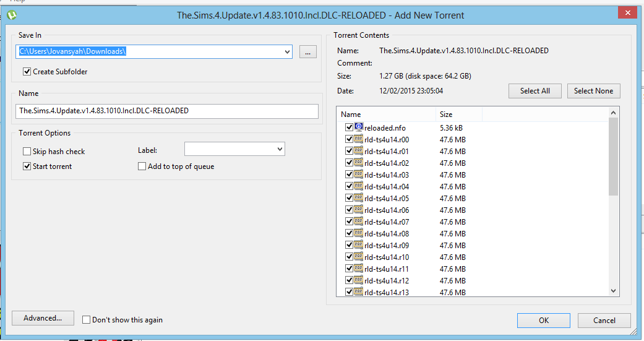Open the Save In path dropdown arrow
Viewport: 644px width, 341px height.
(287, 52)
